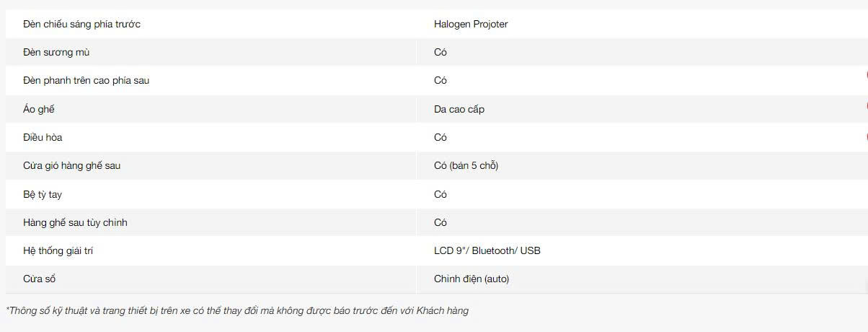This screenshot has height=332, width=868.
Task: Click the 'LCD 9"/ Bluetooth/ USB' value
Action: point(487,250)
